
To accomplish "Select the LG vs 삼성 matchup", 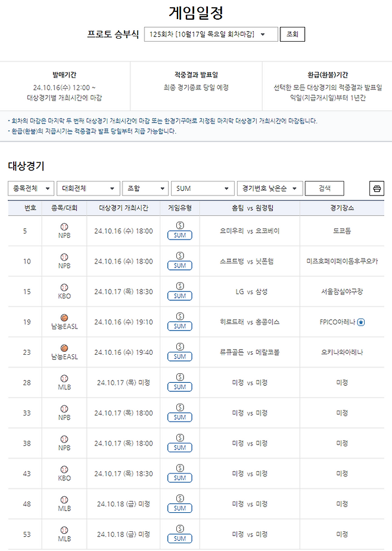I will click(x=250, y=292).
